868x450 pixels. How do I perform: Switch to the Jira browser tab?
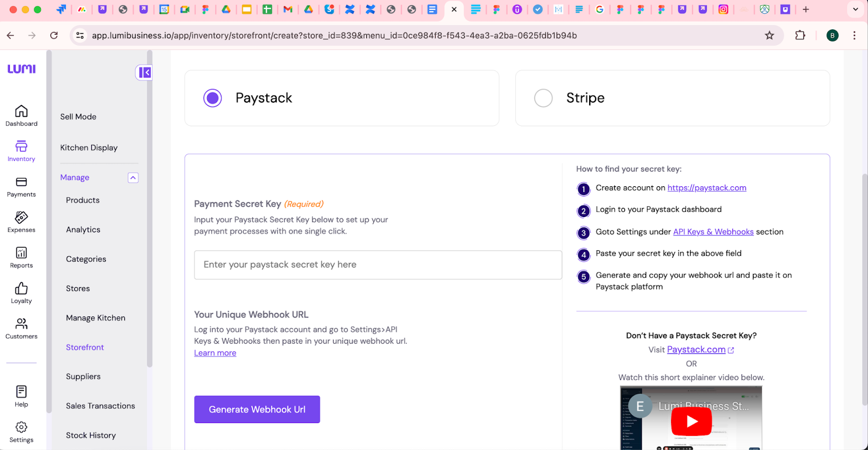tap(61, 9)
